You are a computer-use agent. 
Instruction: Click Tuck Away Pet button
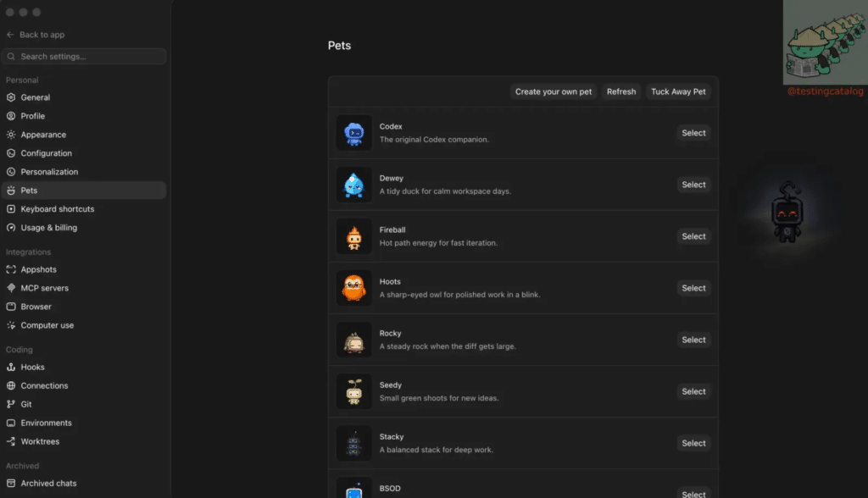pyautogui.click(x=678, y=91)
